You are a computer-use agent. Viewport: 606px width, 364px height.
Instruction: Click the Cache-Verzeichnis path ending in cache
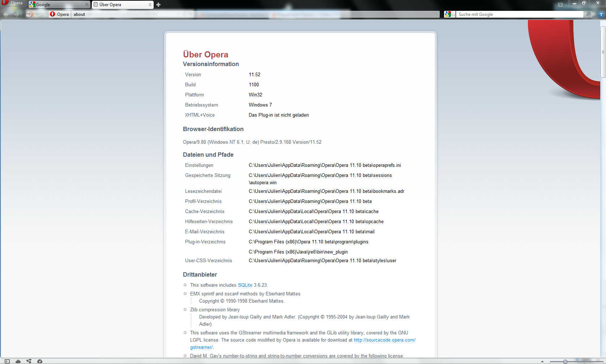[x=313, y=212]
